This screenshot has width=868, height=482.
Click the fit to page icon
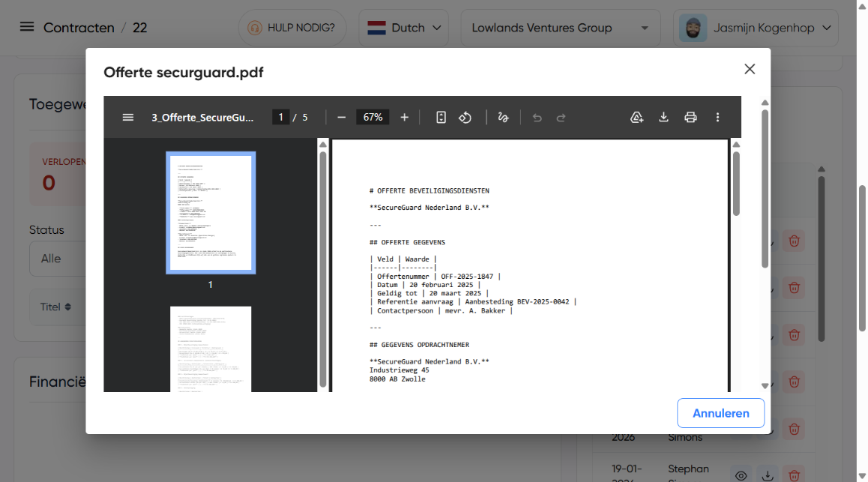click(441, 117)
